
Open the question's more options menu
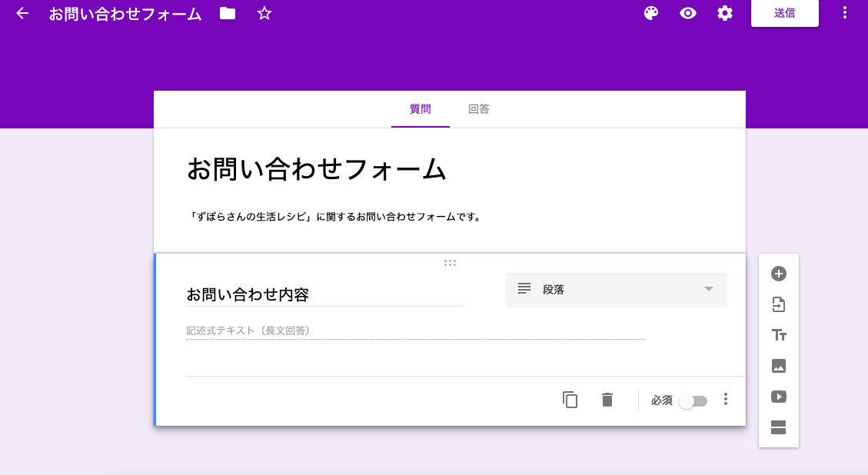(726, 399)
